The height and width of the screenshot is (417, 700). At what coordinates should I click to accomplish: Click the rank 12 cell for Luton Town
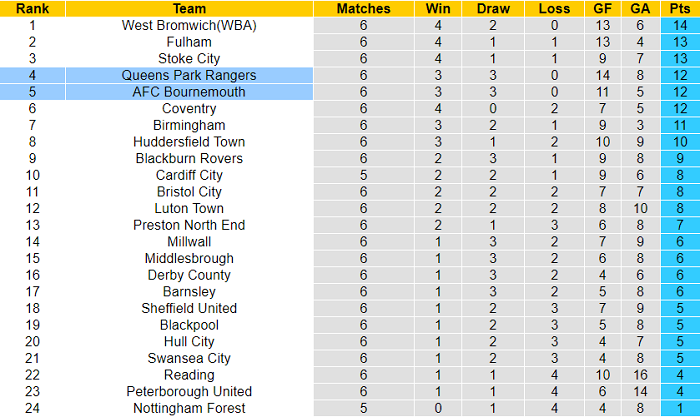click(x=32, y=208)
